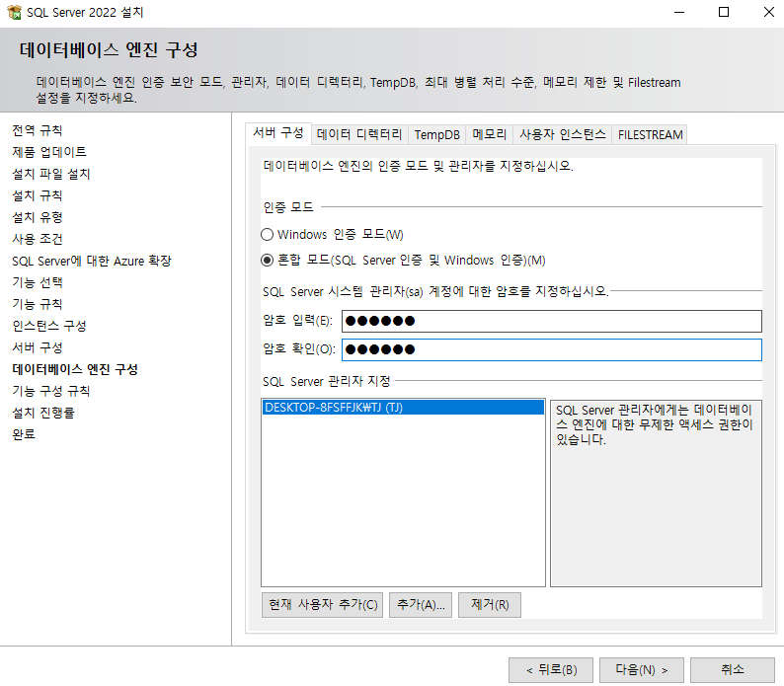Go back with 뒤로(B) button
Image resolution: width=784 pixels, height=686 pixels.
551,670
